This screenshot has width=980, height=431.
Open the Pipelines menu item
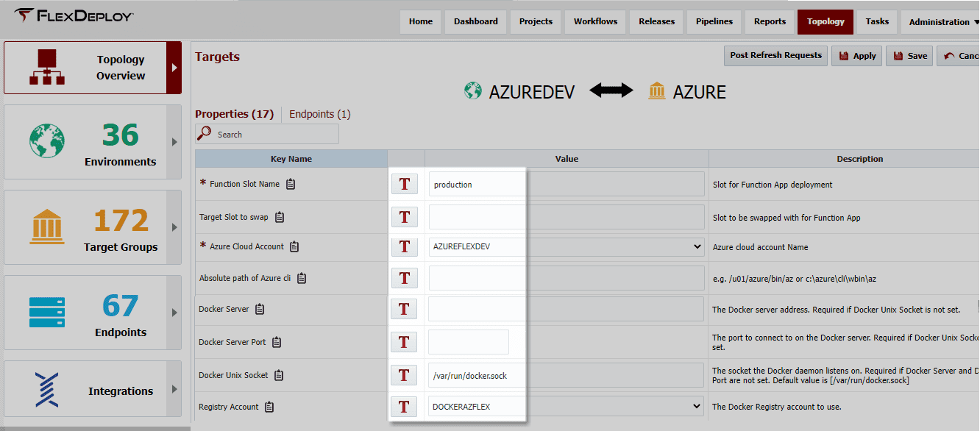click(x=714, y=21)
